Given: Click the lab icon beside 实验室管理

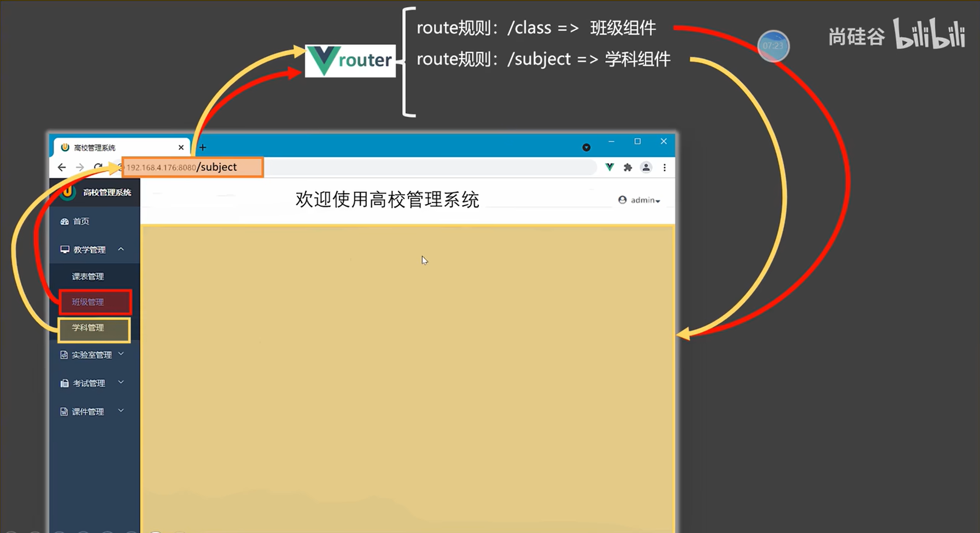Looking at the screenshot, I should coord(64,354).
